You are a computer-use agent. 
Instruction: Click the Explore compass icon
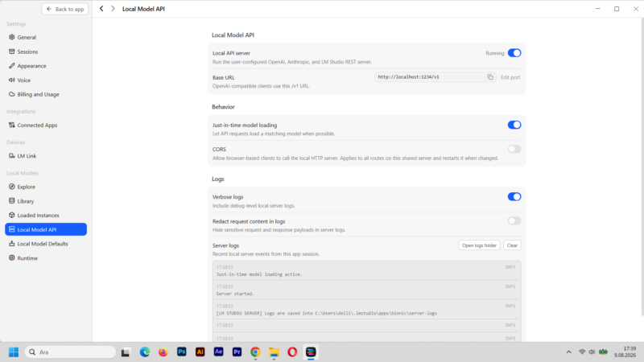(11, 187)
